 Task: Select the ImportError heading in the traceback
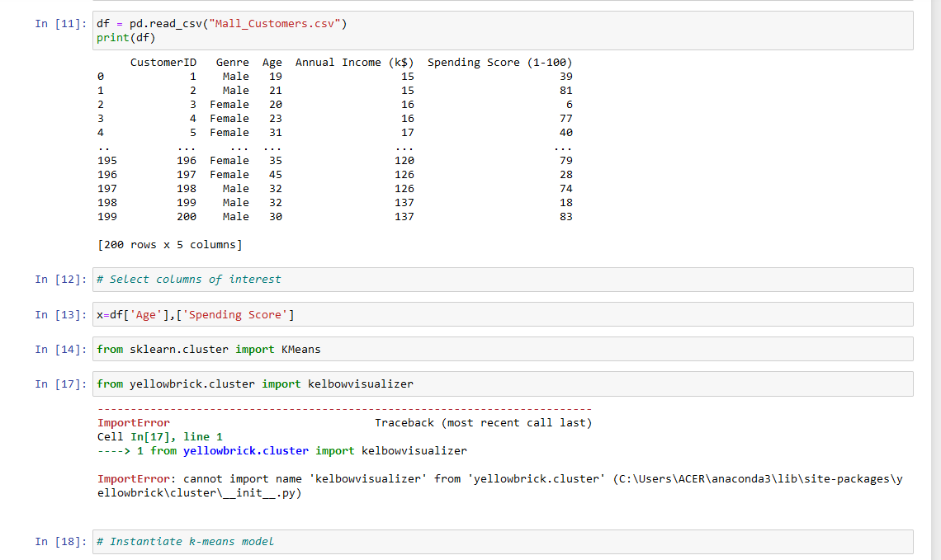(133, 422)
